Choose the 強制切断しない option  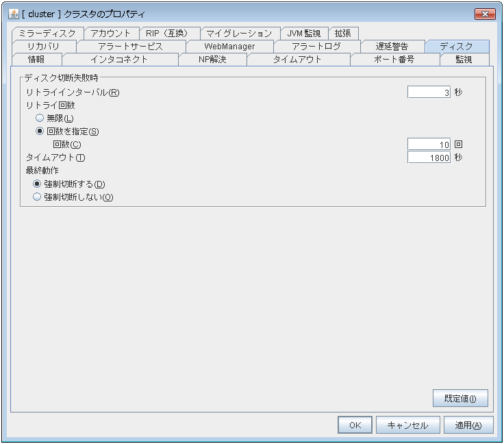tap(37, 197)
